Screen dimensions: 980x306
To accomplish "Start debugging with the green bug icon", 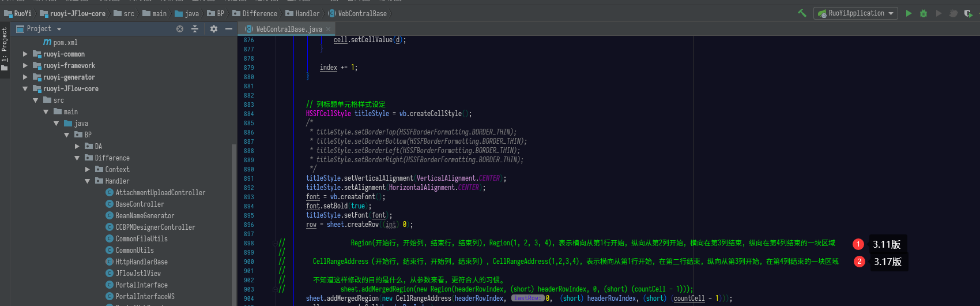I will (924, 13).
